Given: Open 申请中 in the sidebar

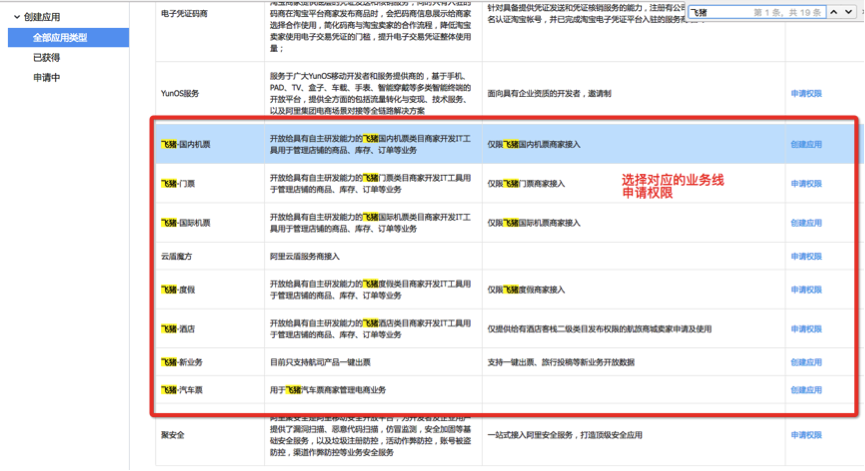Looking at the screenshot, I should pyautogui.click(x=46, y=78).
